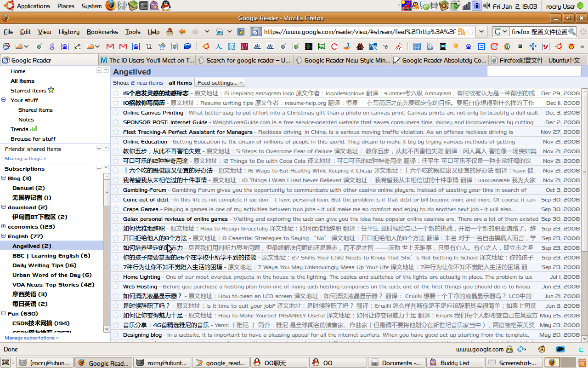588x368 pixels.
Task: Open the Pidgin launcher in top panel
Action: pos(155,6)
